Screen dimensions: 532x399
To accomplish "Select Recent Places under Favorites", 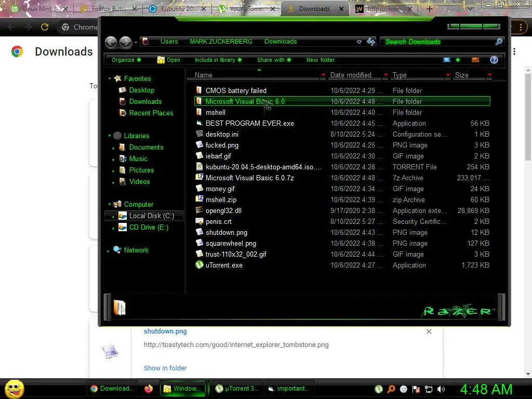I will (x=151, y=113).
